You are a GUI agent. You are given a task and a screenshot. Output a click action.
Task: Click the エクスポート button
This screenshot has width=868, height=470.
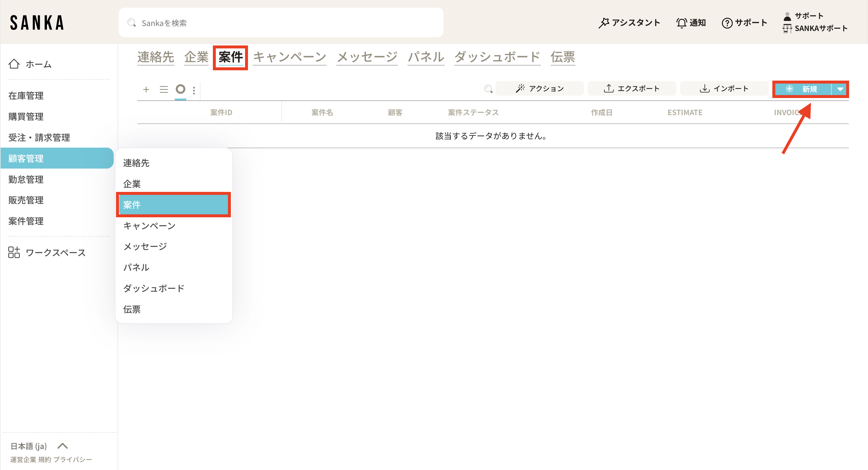632,89
